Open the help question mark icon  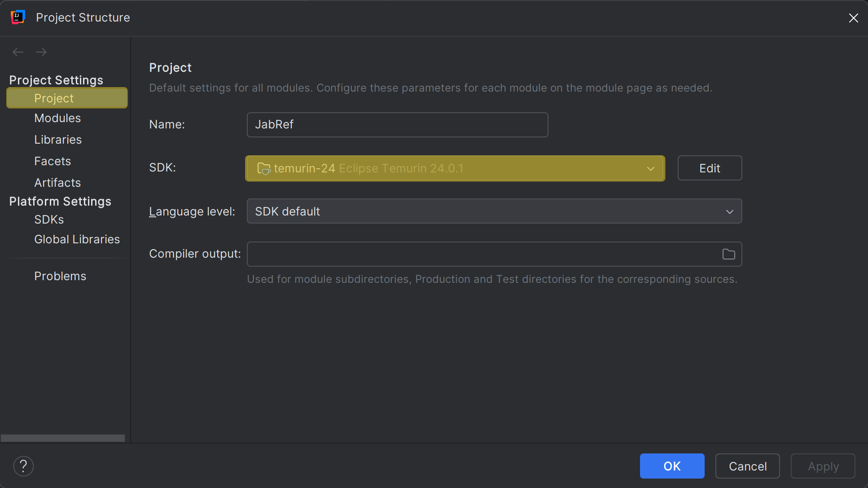tap(23, 466)
